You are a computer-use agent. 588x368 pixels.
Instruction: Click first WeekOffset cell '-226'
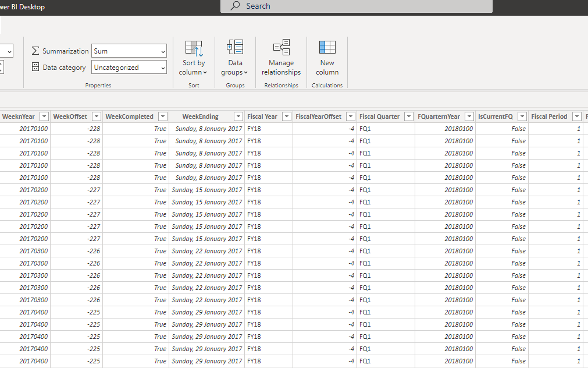(77, 251)
